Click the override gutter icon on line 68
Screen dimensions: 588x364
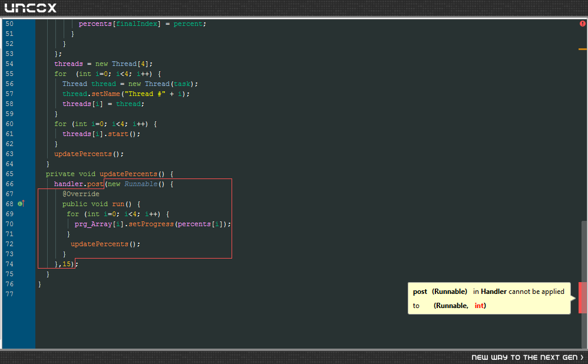(21, 204)
